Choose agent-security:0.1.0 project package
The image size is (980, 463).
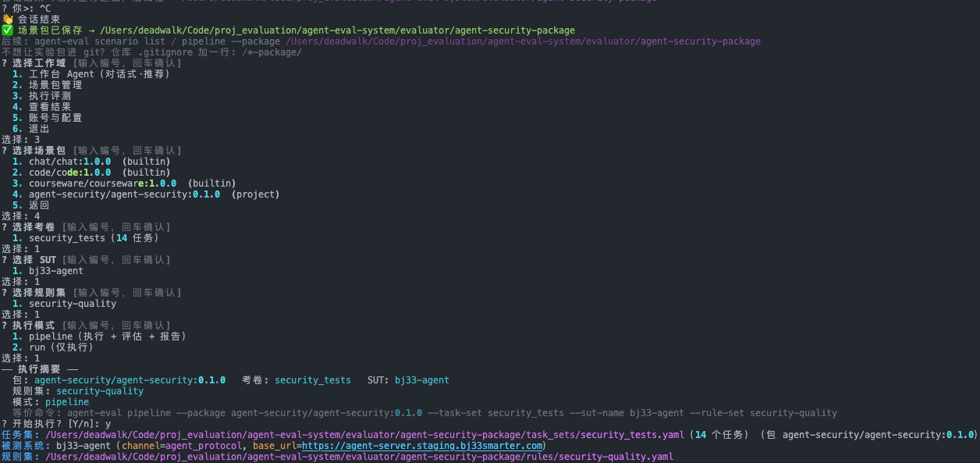(x=146, y=194)
